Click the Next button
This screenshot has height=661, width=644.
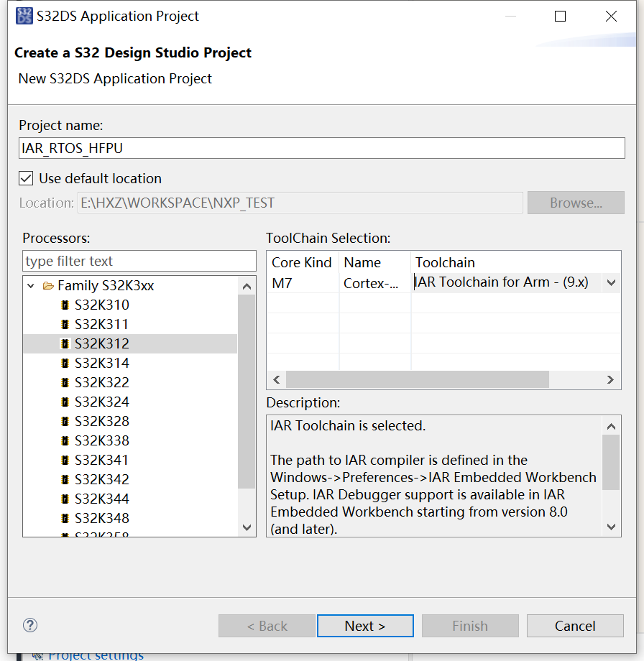click(365, 626)
